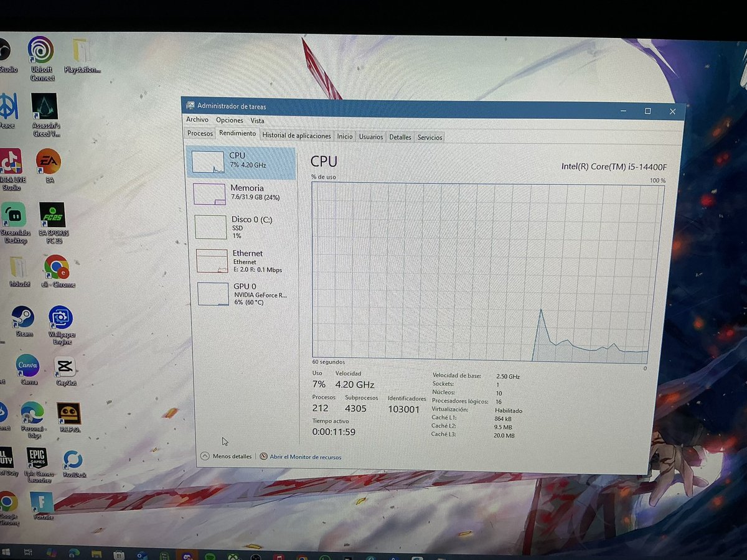The height and width of the screenshot is (560, 747).
Task: Select the GPU 0 performance panel
Action: (x=246, y=293)
